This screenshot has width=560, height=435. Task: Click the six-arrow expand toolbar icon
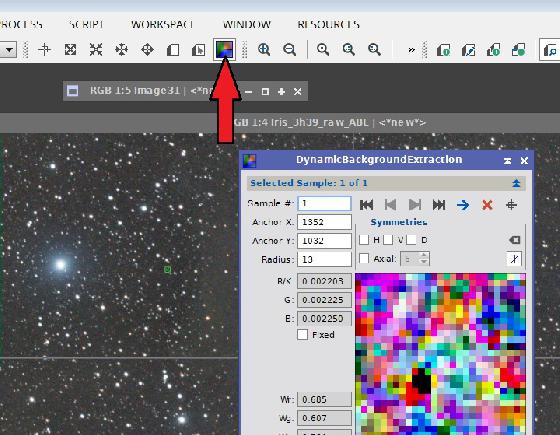pos(121,49)
